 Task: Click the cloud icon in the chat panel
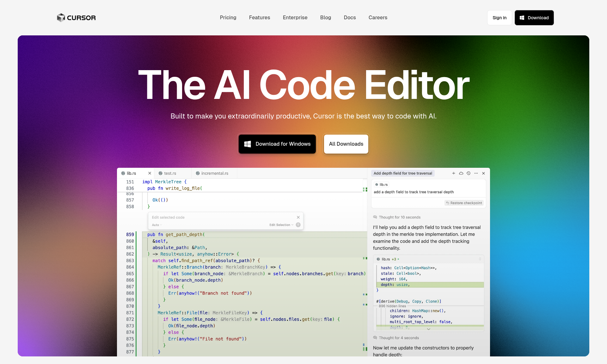461,173
